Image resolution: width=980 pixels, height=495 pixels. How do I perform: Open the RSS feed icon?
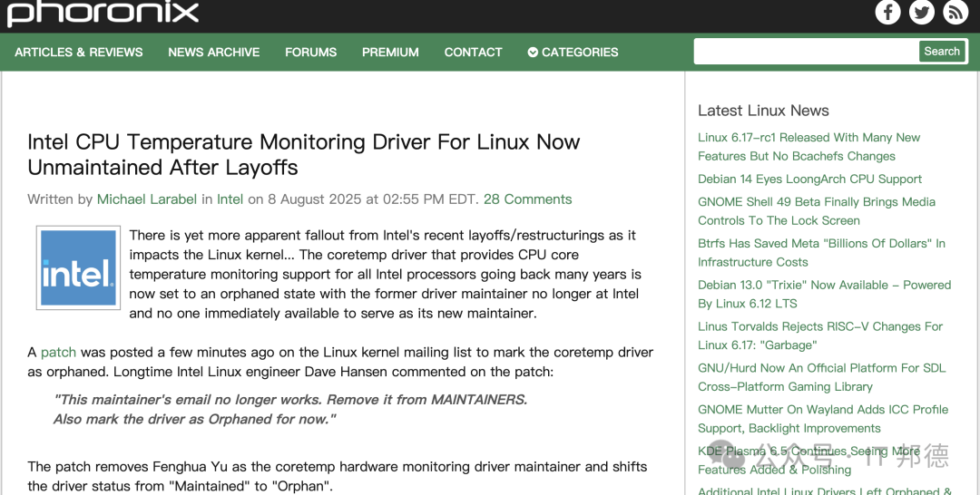pyautogui.click(x=955, y=12)
